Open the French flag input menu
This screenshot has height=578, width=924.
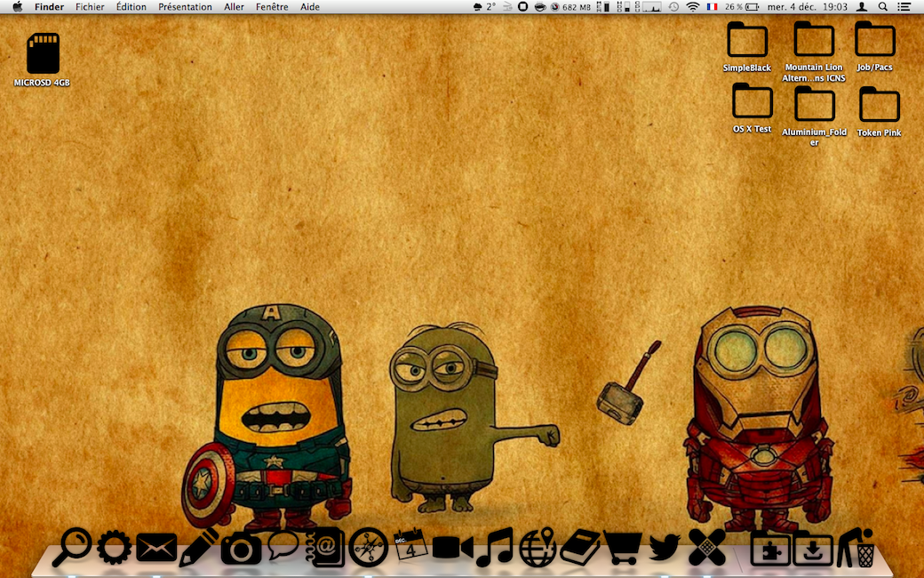(x=712, y=6)
